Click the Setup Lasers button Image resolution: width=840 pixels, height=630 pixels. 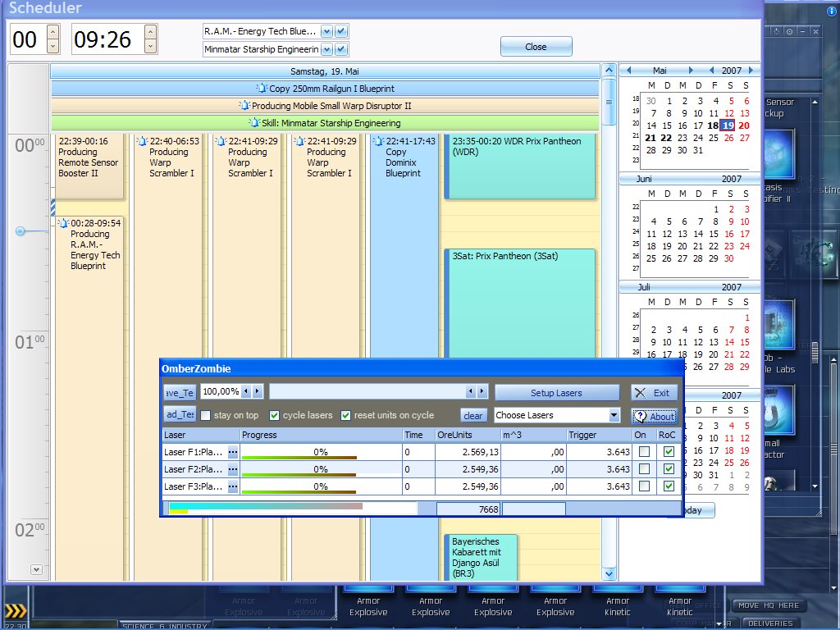pos(556,393)
